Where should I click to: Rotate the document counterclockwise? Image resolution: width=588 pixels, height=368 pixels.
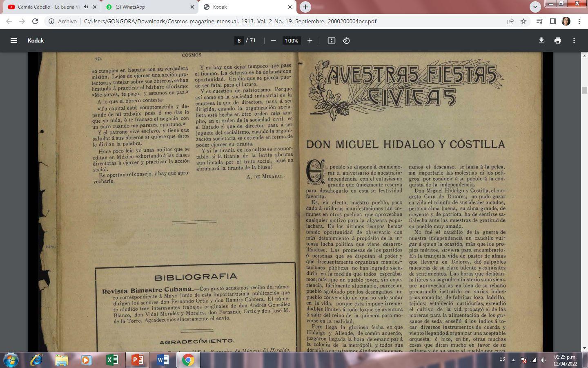[346, 40]
